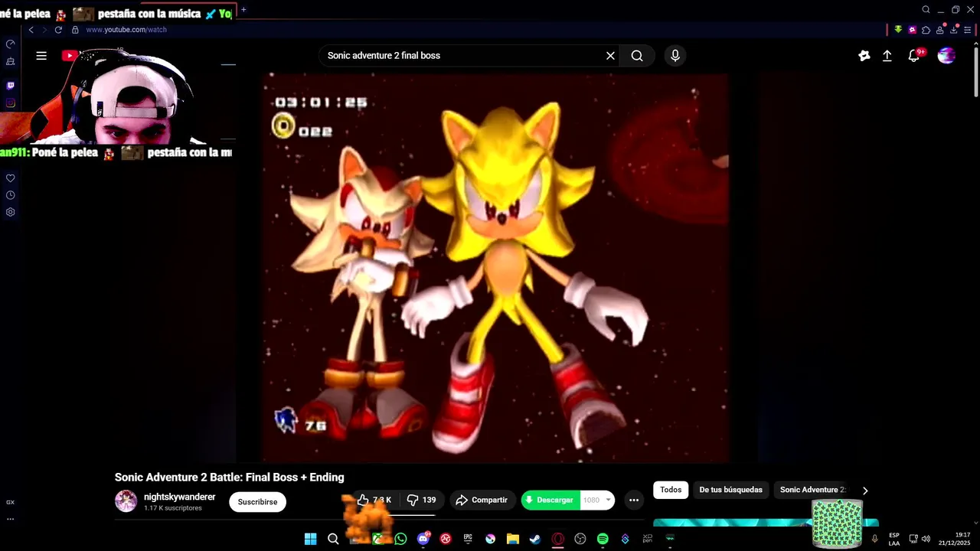This screenshot has height=551, width=980.
Task: Open more actions three-dot menu
Action: click(634, 500)
